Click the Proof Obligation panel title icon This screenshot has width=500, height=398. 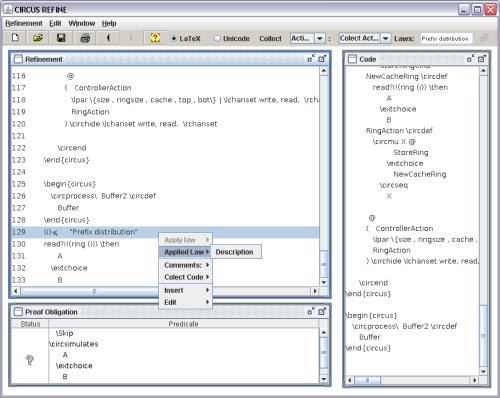coord(18,312)
